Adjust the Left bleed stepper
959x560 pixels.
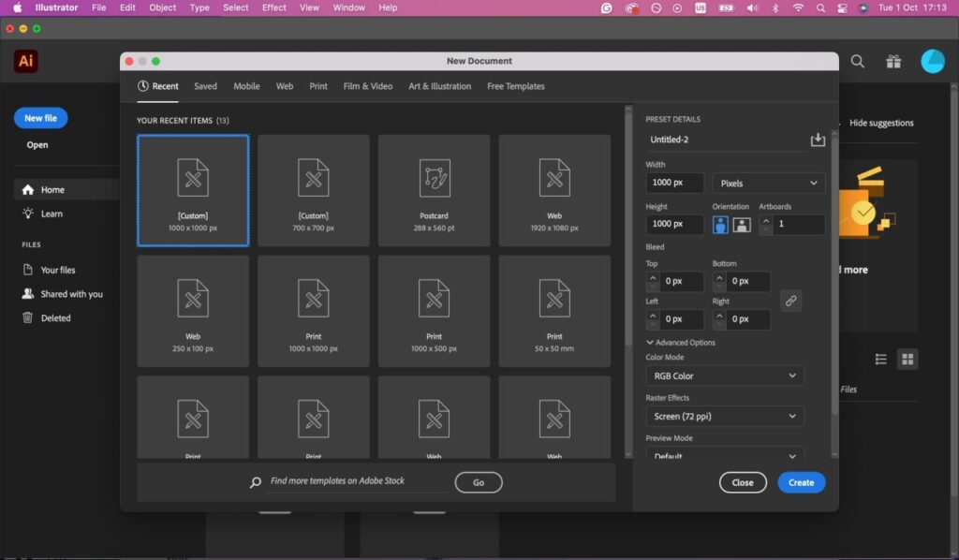[653, 319]
